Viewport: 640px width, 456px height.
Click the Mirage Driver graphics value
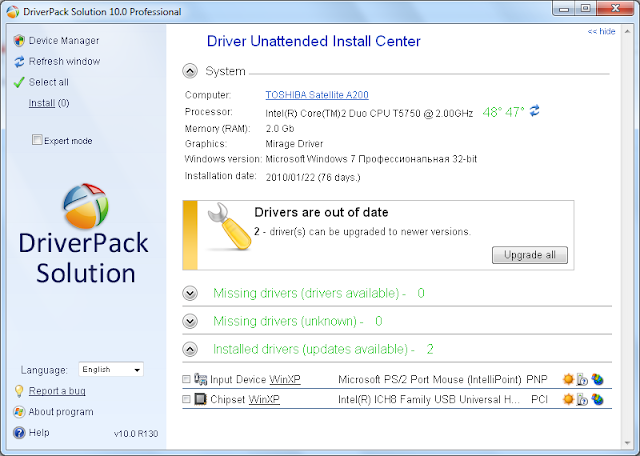(294, 144)
